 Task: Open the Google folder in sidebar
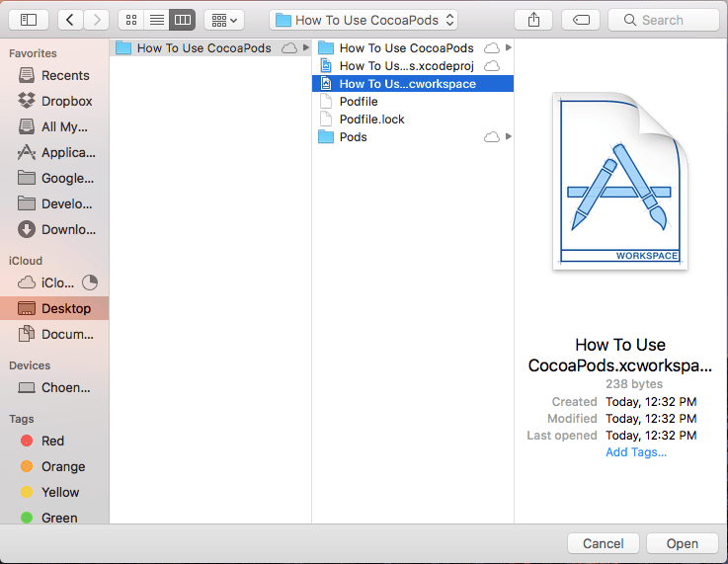pos(54,178)
